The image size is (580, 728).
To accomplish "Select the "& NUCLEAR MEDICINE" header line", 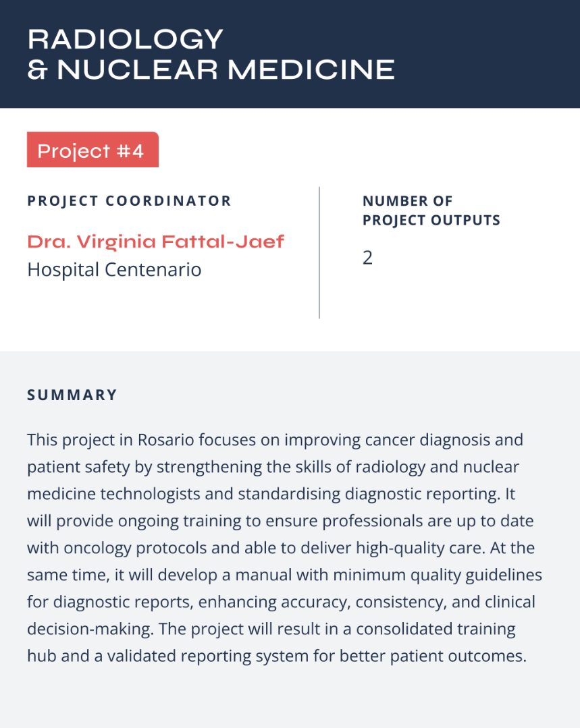I will click(211, 69).
